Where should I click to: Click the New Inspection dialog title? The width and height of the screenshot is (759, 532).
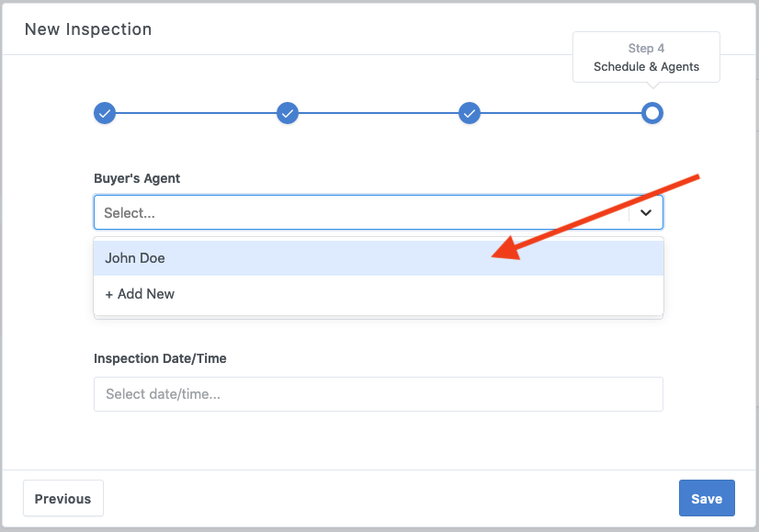coord(88,29)
